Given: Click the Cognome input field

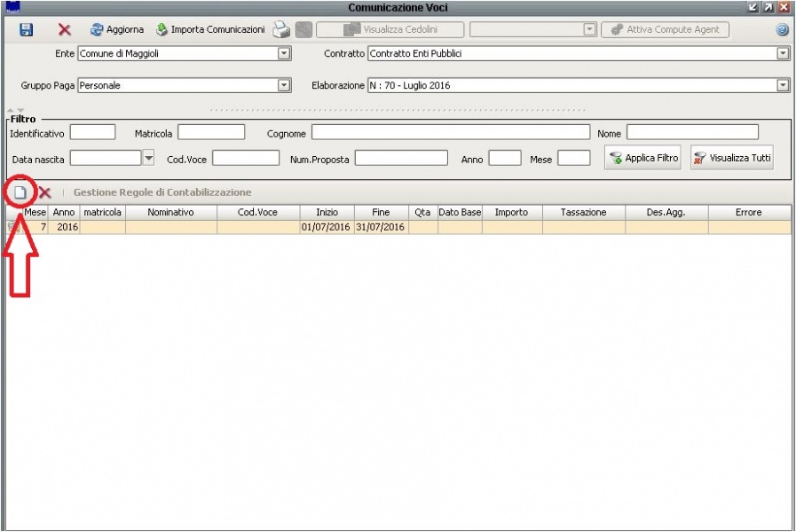Looking at the screenshot, I should pyautogui.click(x=450, y=133).
